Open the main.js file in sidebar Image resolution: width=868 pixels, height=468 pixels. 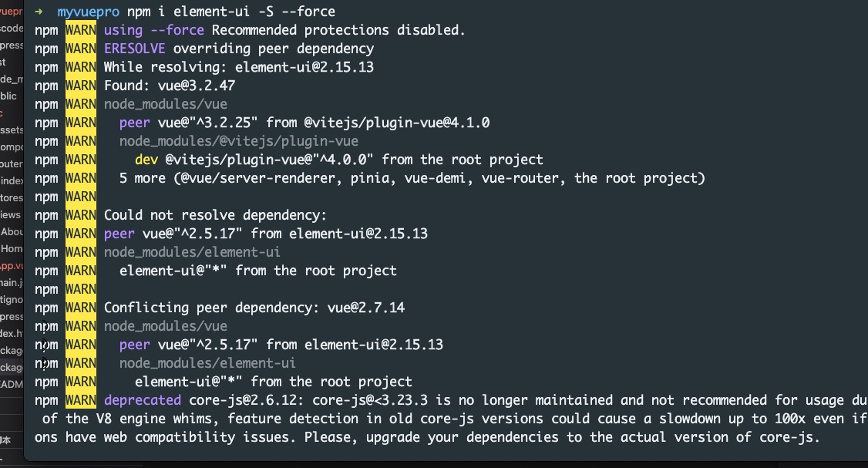[x=12, y=282]
